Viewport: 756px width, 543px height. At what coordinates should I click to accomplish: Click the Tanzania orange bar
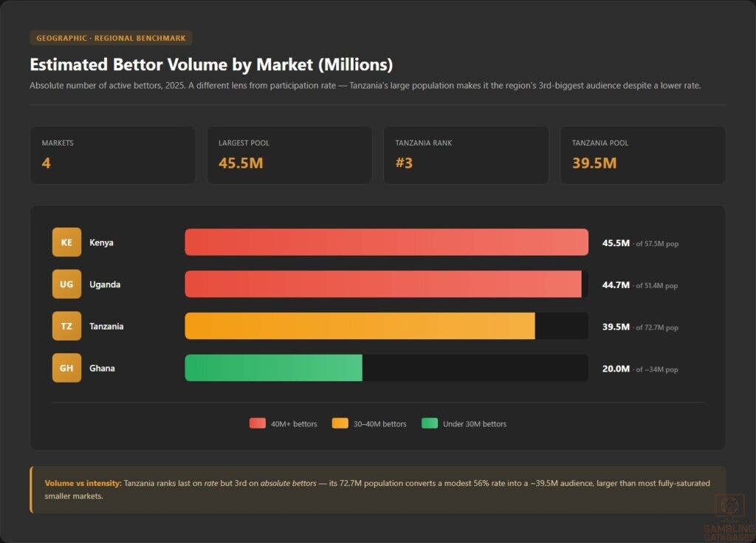point(360,326)
